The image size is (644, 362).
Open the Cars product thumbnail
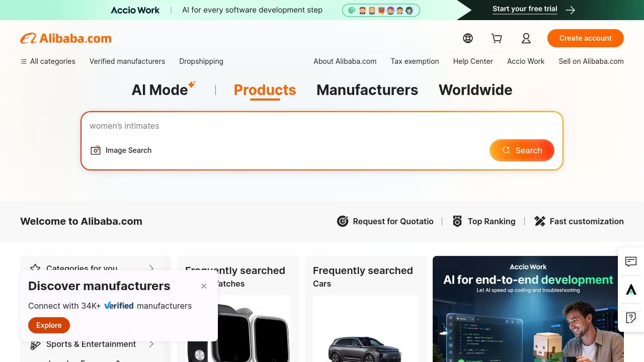point(366,329)
